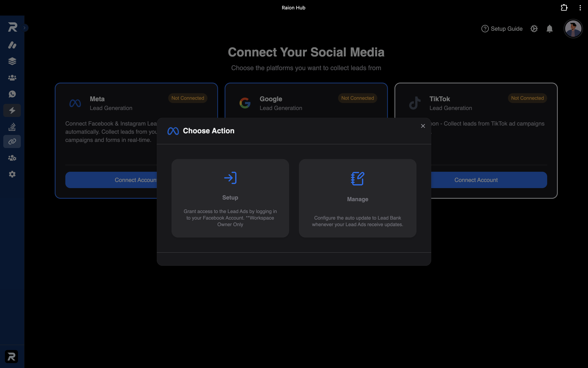This screenshot has height=368, width=588.
Task: Click the Raion R logo in sidebar top
Action: [x=12, y=27]
